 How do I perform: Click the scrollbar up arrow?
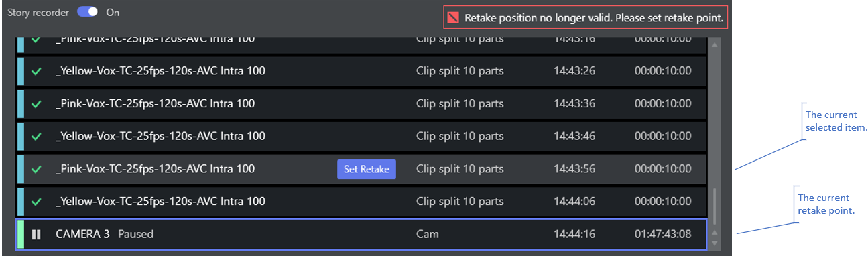[715, 45]
